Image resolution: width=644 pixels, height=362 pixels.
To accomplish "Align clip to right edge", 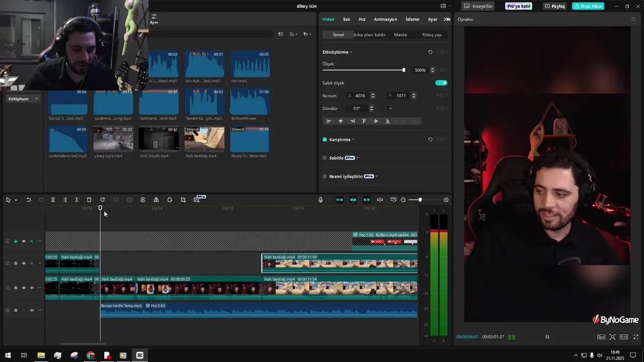I will pyautogui.click(x=352, y=121).
